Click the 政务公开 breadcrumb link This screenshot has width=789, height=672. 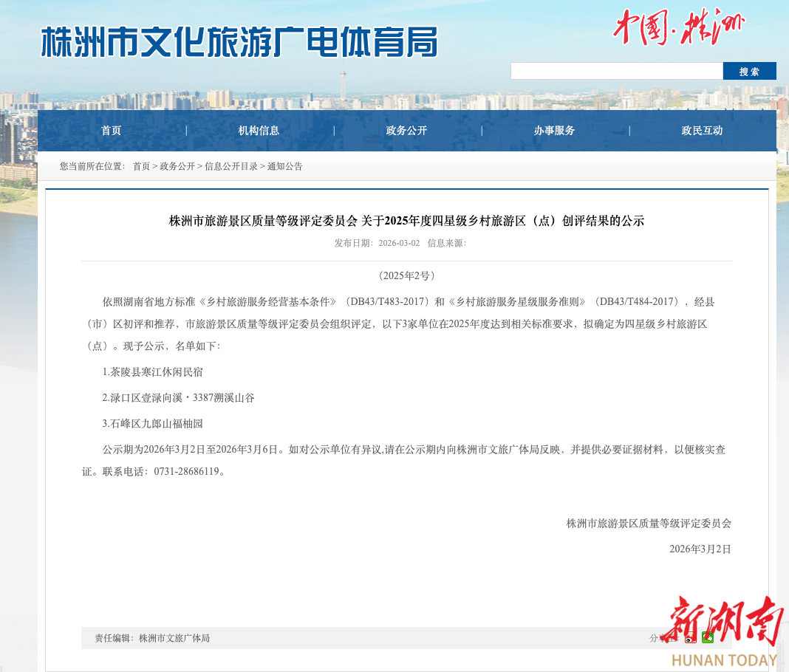pos(177,166)
